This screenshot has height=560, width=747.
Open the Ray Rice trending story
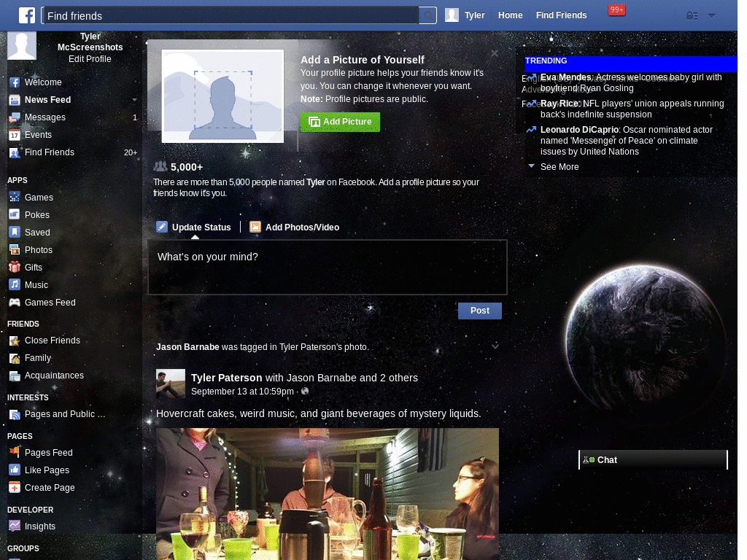click(632, 109)
